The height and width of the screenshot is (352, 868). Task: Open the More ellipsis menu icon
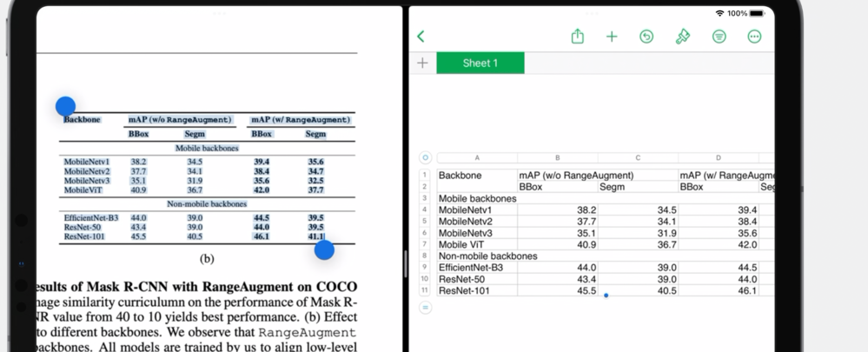coord(754,37)
